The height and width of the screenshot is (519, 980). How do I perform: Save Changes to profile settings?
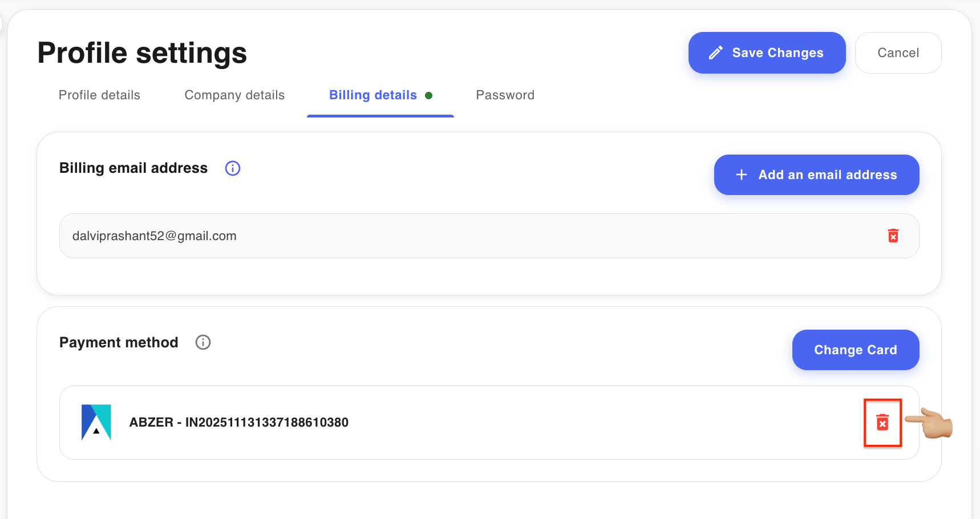point(767,53)
